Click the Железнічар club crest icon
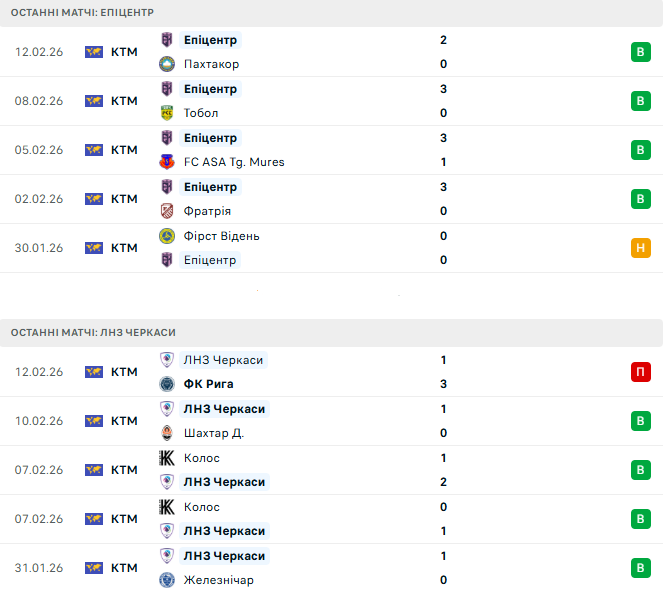Screen dimensions: 665x590 pyautogui.click(x=167, y=580)
